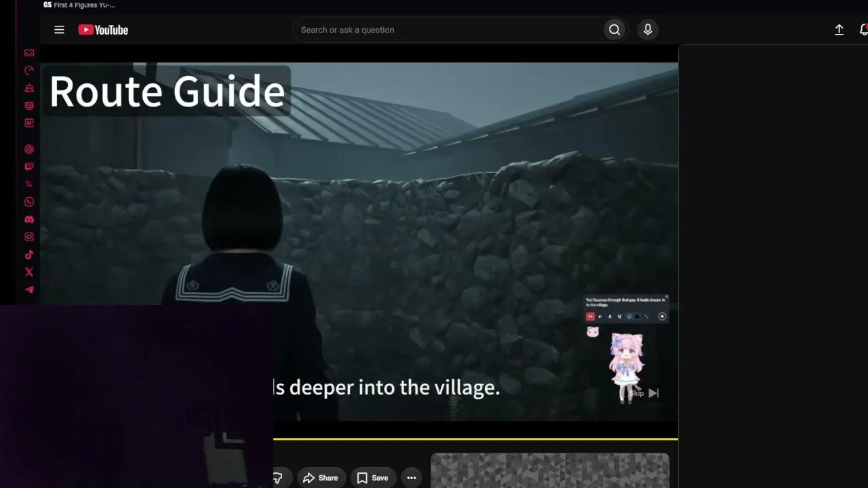Click the video player showing 'Route Guide'
868x488 pixels.
(359, 242)
